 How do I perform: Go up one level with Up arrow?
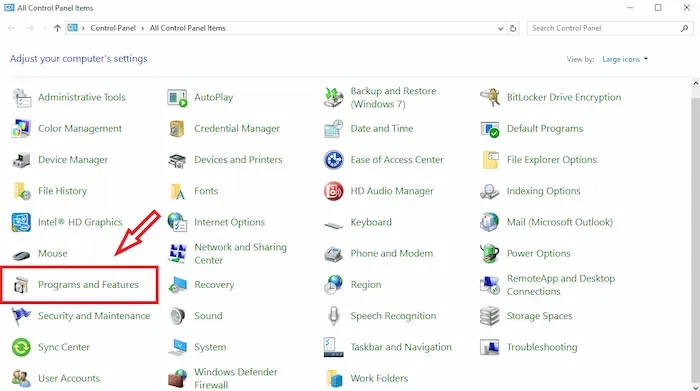(x=57, y=28)
